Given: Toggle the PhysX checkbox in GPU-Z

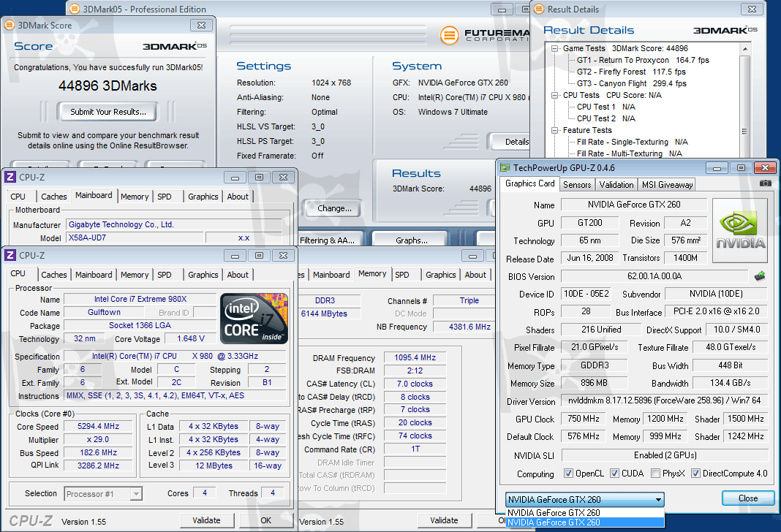Looking at the screenshot, I should tap(655, 474).
